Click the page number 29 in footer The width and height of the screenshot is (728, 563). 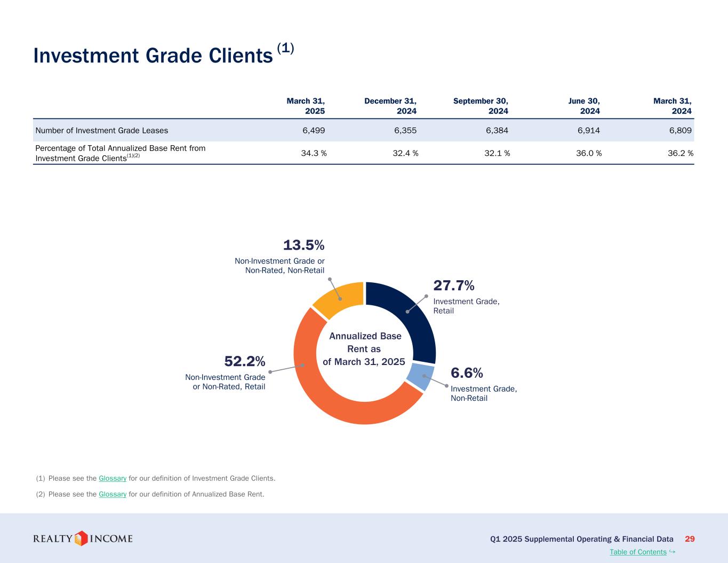point(689,539)
